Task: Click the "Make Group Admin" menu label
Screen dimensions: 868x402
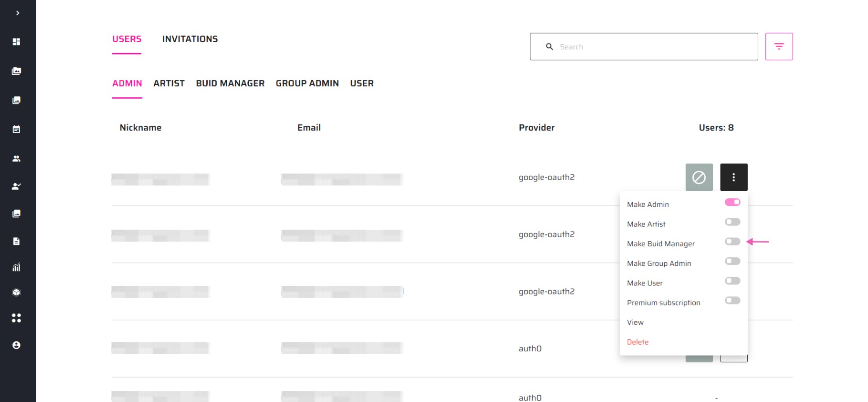Action: [659, 263]
